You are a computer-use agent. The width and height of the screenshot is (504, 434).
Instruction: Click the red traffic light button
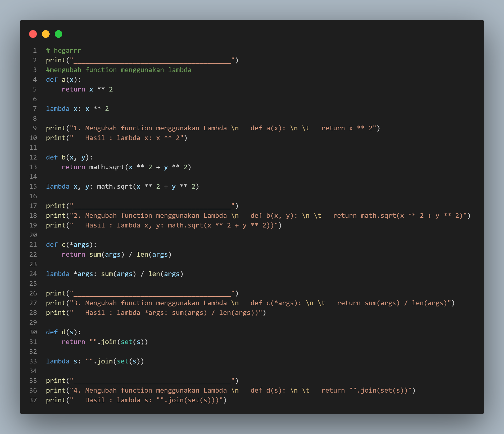(33, 34)
